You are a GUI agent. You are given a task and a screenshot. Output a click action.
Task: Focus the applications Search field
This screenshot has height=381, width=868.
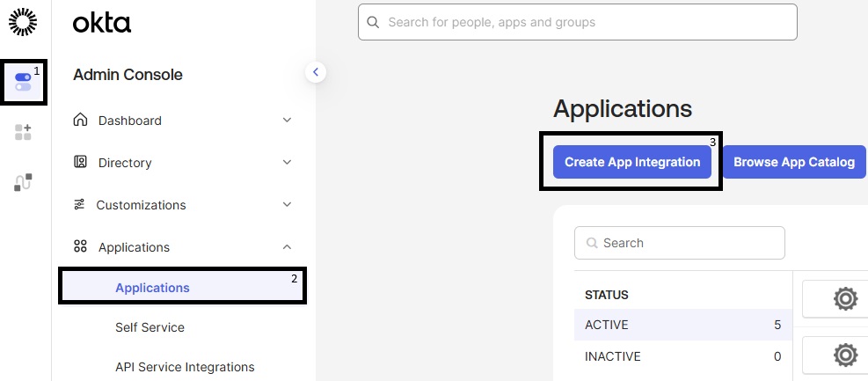[x=680, y=243]
